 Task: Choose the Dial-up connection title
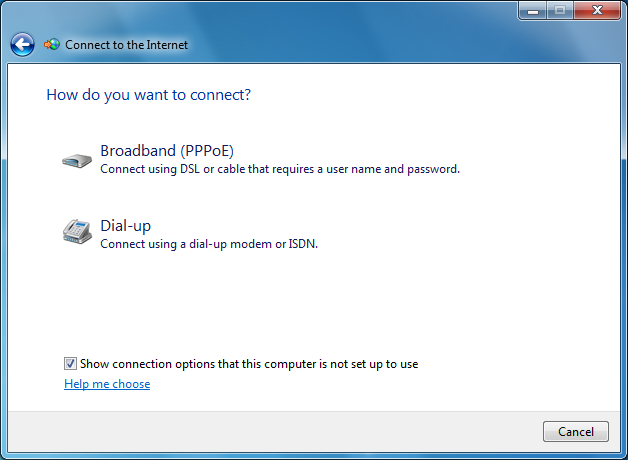[x=125, y=226]
